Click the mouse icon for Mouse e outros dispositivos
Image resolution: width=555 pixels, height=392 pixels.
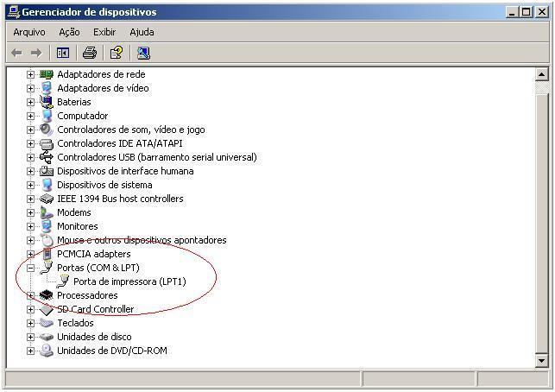point(47,240)
